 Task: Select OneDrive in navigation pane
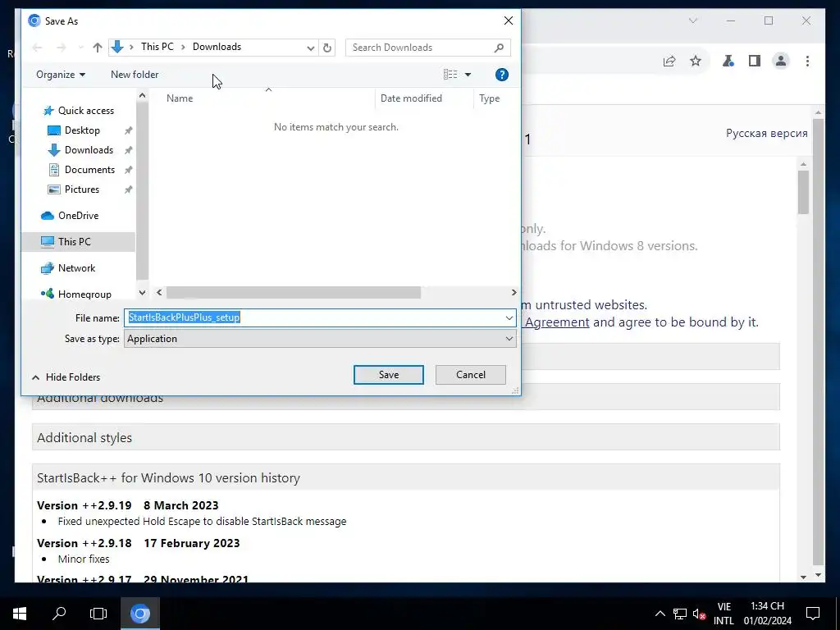coord(78,216)
